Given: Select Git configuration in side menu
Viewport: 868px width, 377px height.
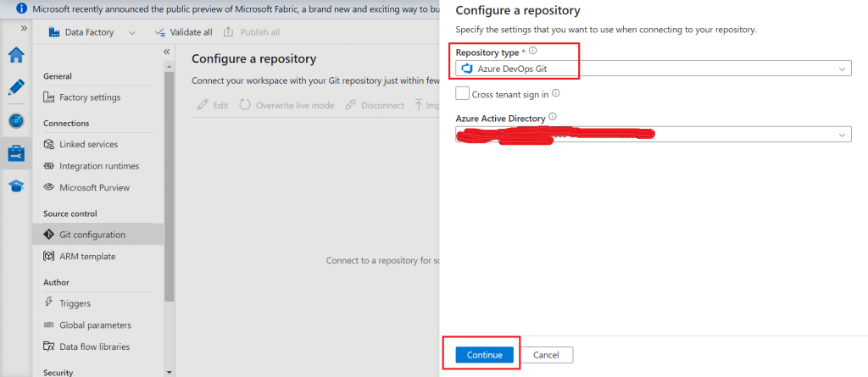Looking at the screenshot, I should 92,235.
